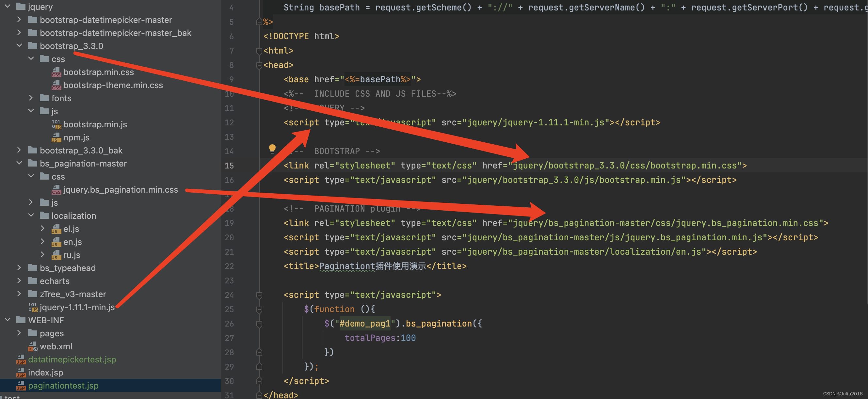Click the bootstrap.min.css file icon
Image resolution: width=868 pixels, height=399 pixels.
[56, 72]
